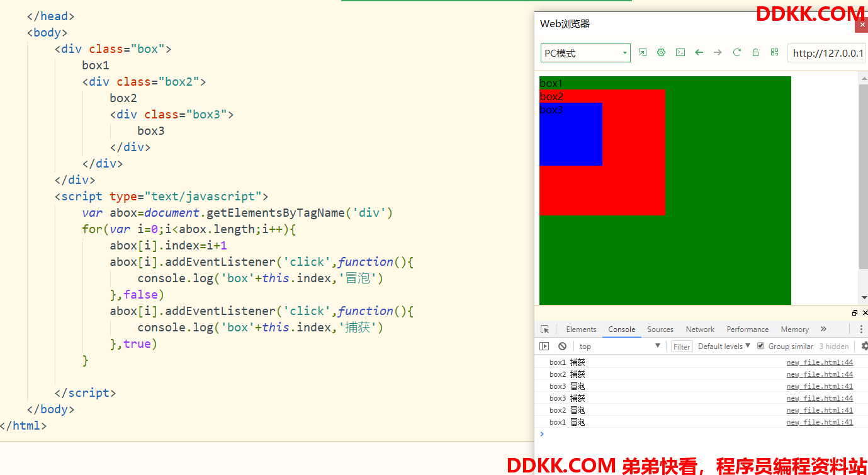Click the <div class="box2"> code line

pyautogui.click(x=144, y=82)
